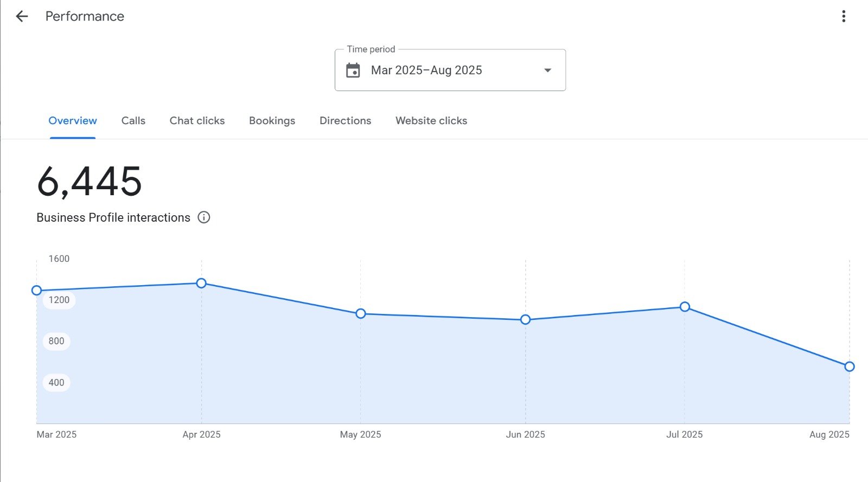Screen dimensions: 868x482
Task: Open the Mar 2025–Aug 2025 date range selector
Action: pos(426,70)
